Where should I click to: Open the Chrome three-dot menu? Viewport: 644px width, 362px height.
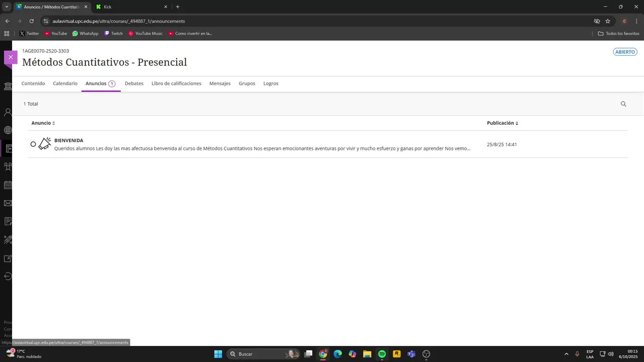636,21
